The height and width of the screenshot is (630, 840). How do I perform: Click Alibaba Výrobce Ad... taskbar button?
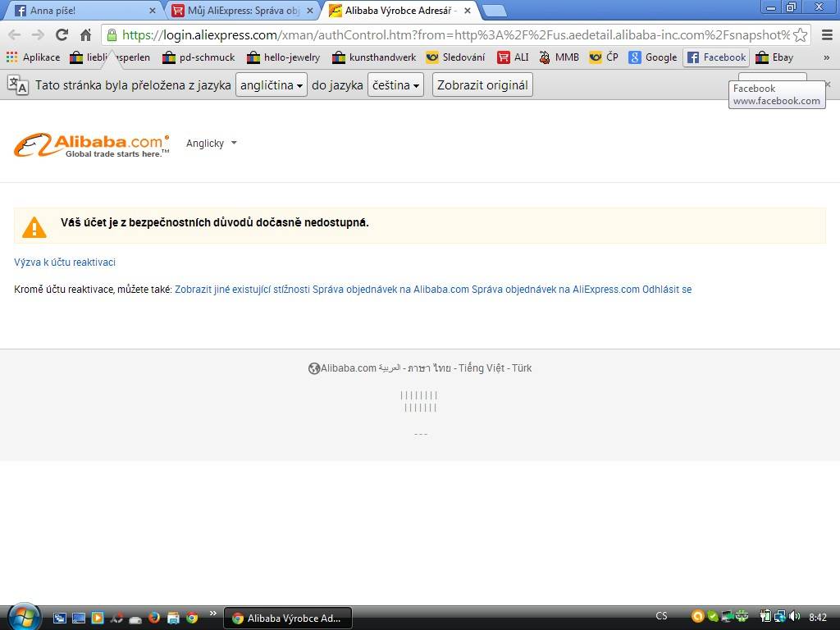point(288,619)
